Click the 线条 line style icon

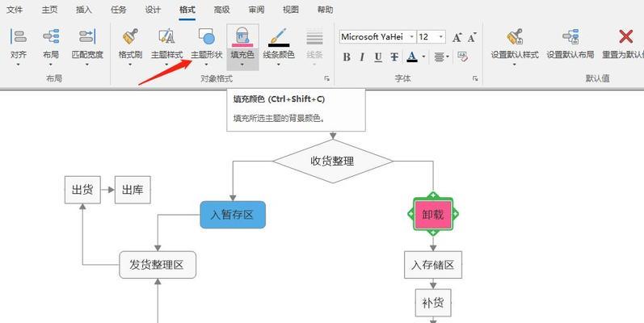point(314,38)
